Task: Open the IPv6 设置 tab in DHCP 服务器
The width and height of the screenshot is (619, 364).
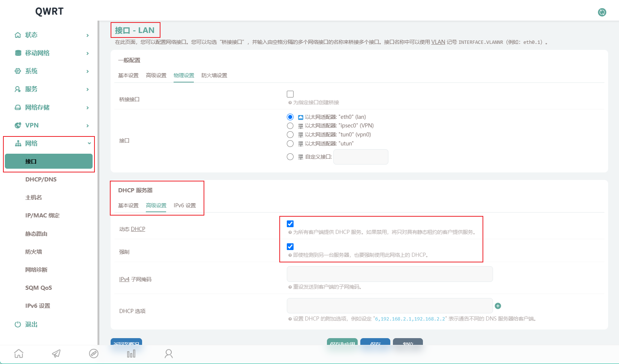Action: pyautogui.click(x=184, y=205)
